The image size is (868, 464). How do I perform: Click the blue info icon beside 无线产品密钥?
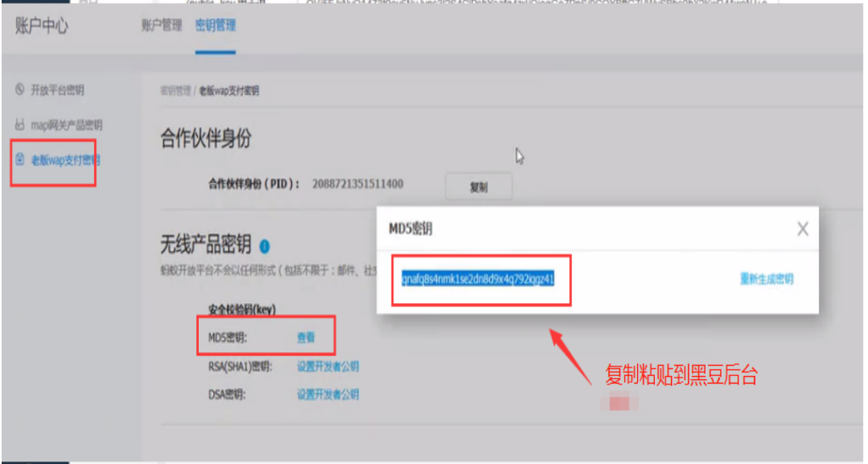[x=265, y=246]
